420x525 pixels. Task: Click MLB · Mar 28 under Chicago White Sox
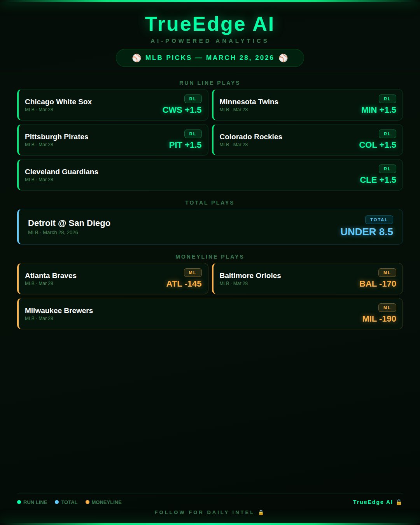(x=39, y=110)
